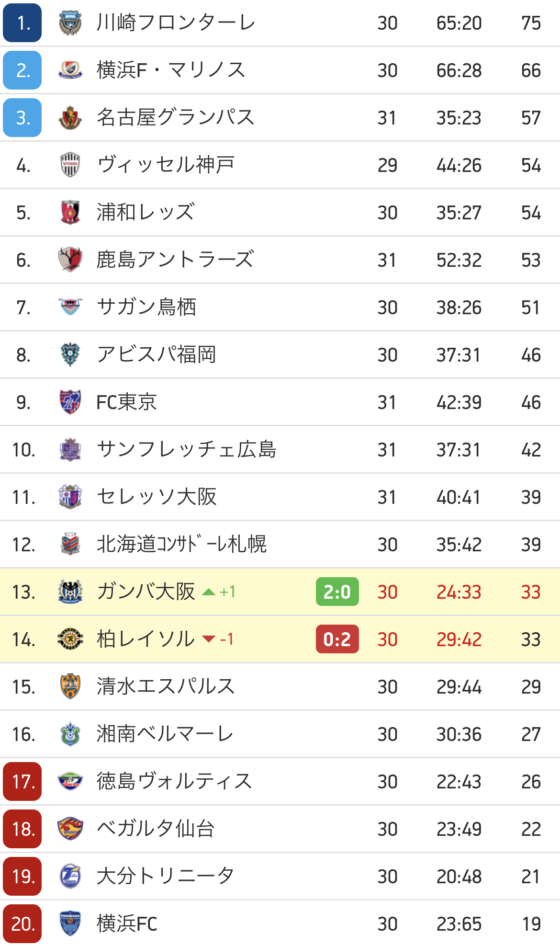Click the red down arrow beside 柏レイソル

[209, 639]
